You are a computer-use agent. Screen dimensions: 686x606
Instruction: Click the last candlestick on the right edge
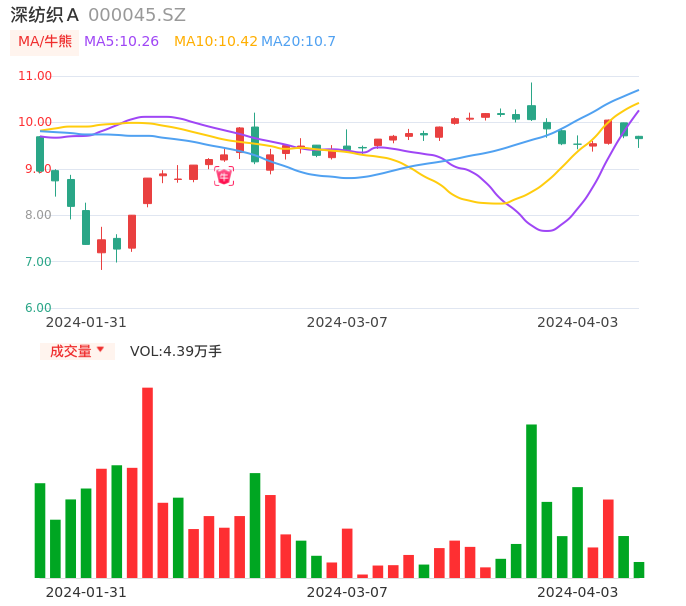pyautogui.click(x=639, y=138)
